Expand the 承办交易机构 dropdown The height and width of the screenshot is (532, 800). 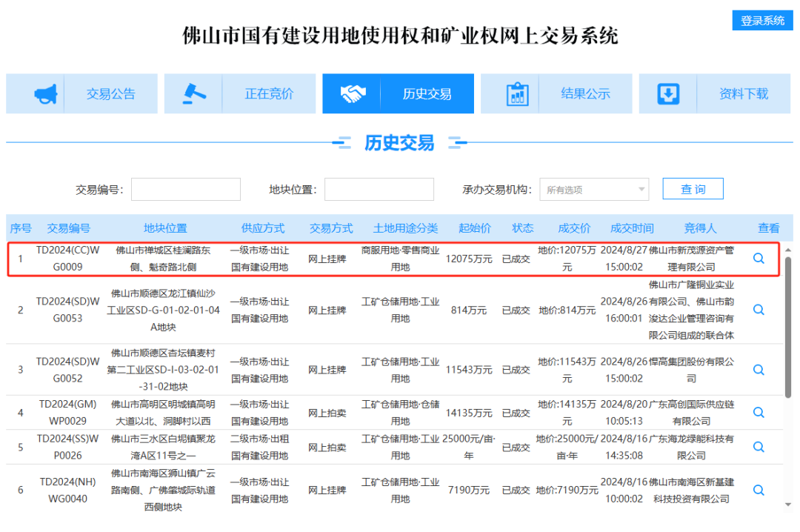point(594,190)
